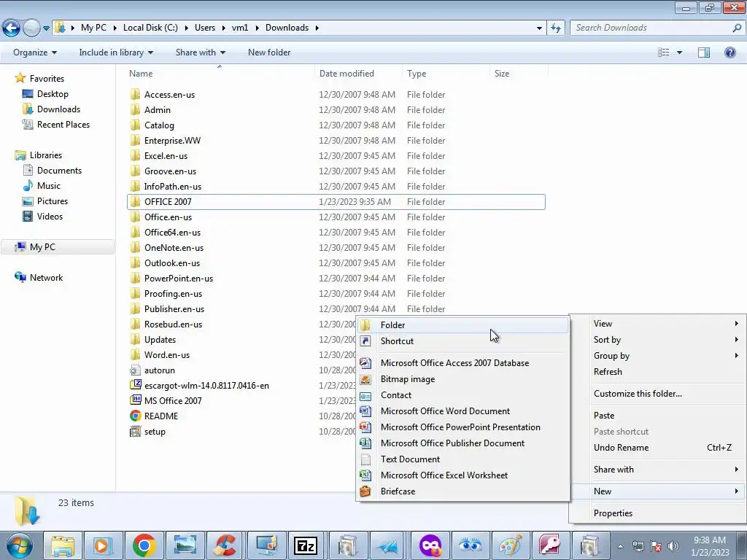Viewport: 747px width, 560px height.
Task: Expand the View submenu
Action: [657, 324]
